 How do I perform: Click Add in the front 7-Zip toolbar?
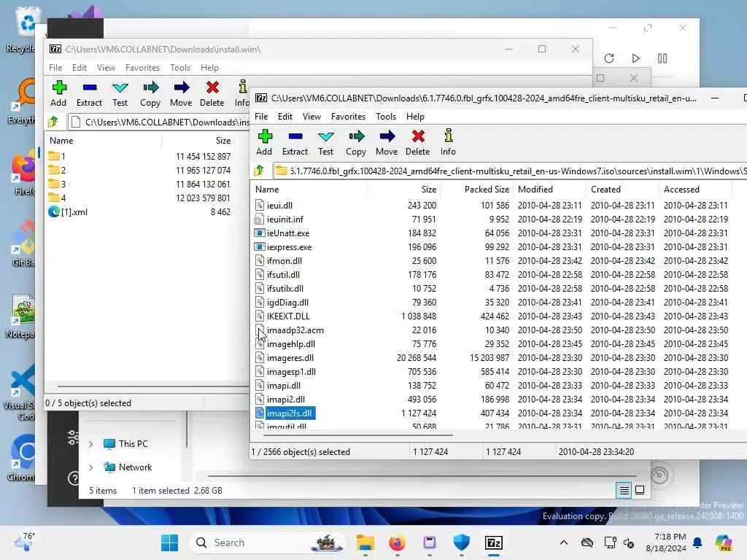(x=264, y=142)
